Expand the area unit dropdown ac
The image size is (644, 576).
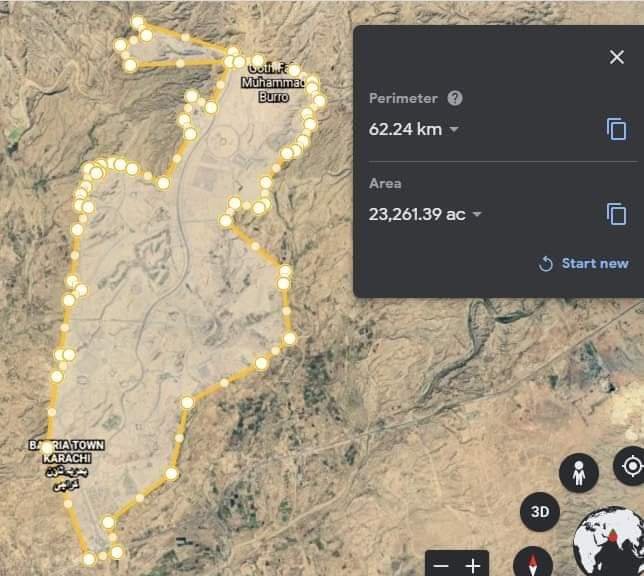(476, 214)
